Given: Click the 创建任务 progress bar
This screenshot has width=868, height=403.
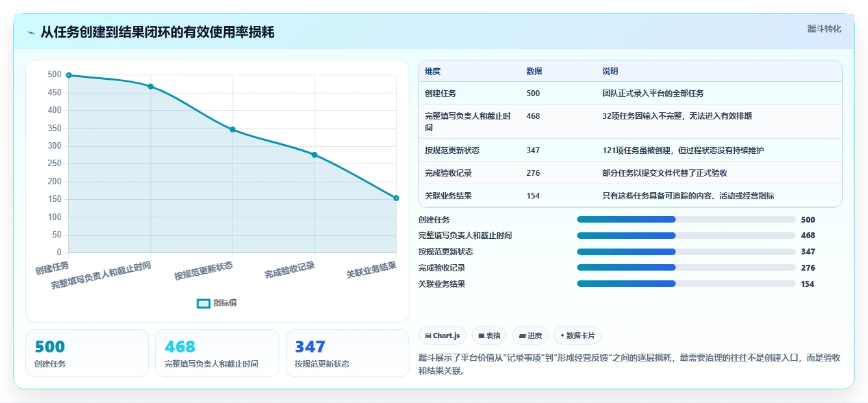Looking at the screenshot, I should 686,219.
